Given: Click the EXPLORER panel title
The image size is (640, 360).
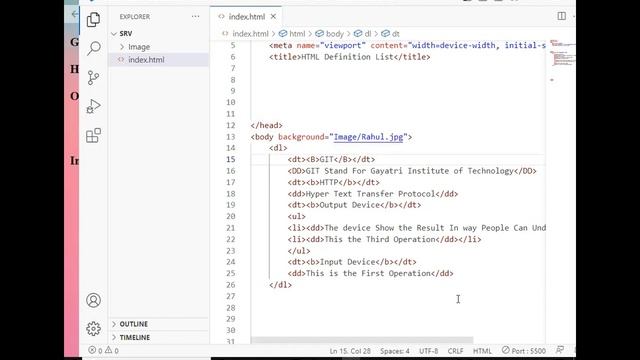Looking at the screenshot, I should [135, 17].
